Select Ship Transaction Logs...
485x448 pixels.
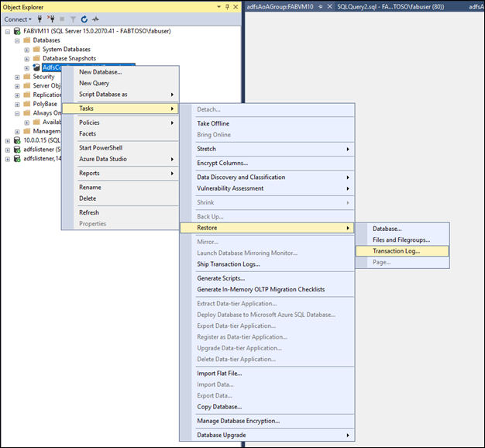tap(267, 264)
